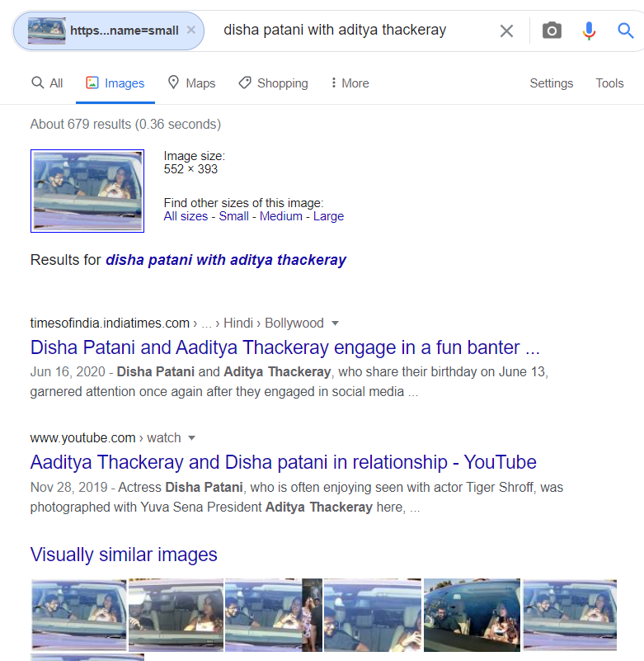The height and width of the screenshot is (661, 644).
Task: Expand the timesofindia result dropdown arrow
Action: (x=336, y=323)
